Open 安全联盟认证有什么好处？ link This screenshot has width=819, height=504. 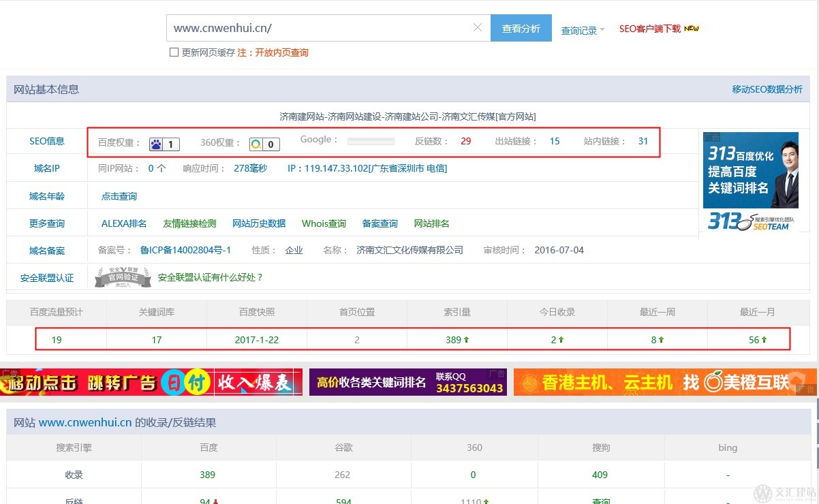(x=211, y=277)
